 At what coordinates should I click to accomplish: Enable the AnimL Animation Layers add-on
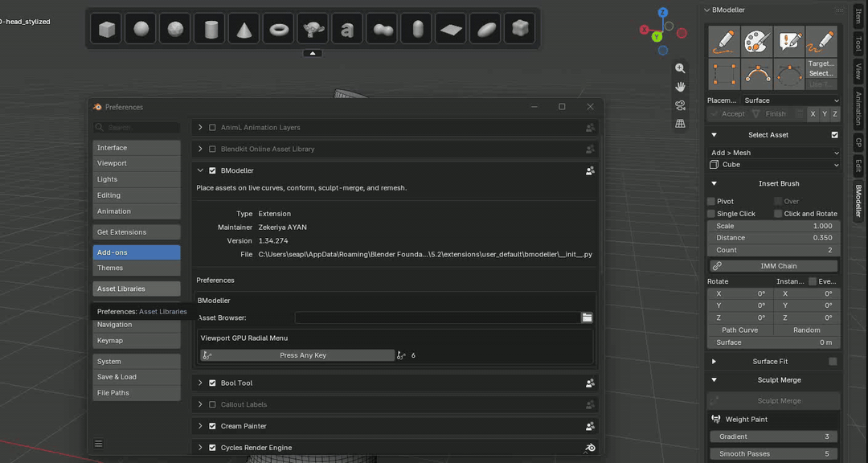[212, 127]
